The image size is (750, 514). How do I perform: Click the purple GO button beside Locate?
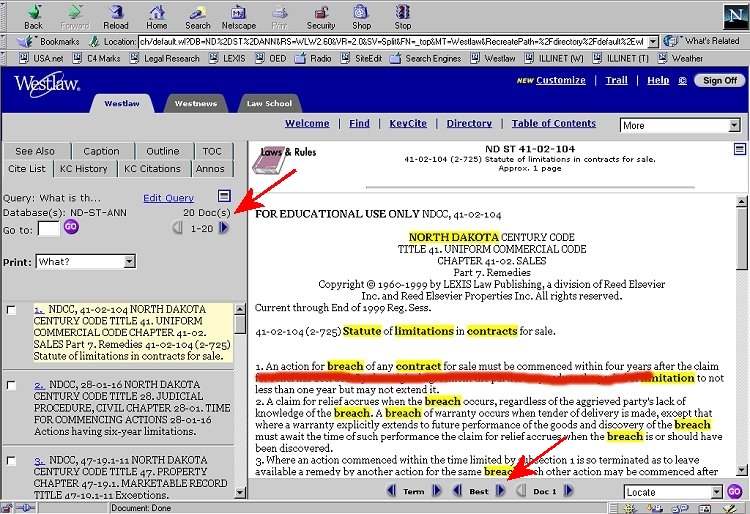pos(734,492)
